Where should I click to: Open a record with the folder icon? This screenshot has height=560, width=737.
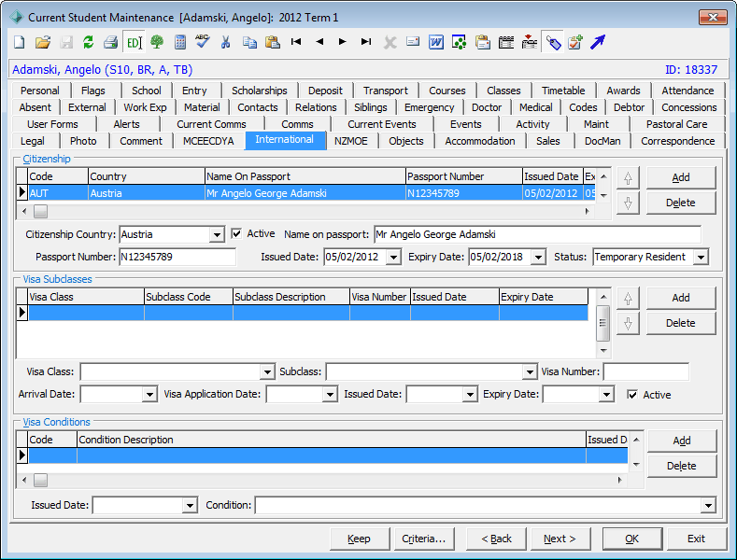point(43,42)
